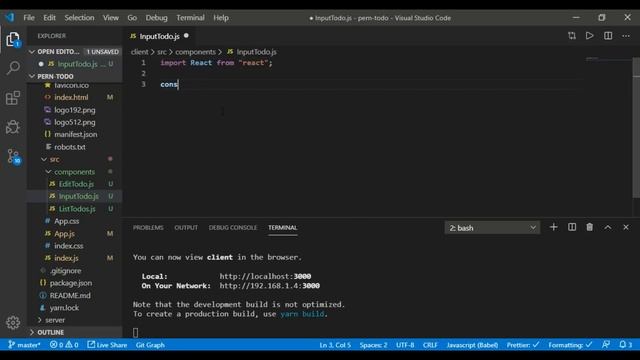Add a new terminal with plus icon
Viewport: 640px width, 360px height.
553,227
